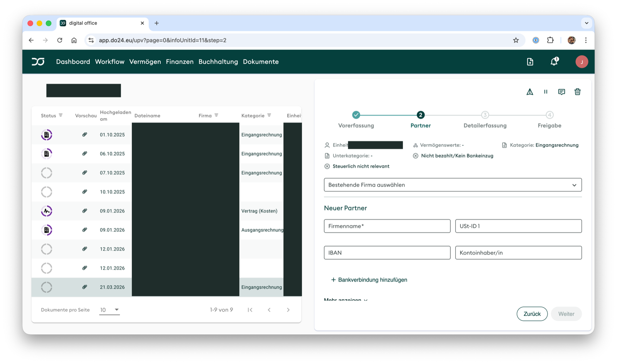617x364 pixels.
Task: Open the Finanzen menu
Action: [180, 62]
